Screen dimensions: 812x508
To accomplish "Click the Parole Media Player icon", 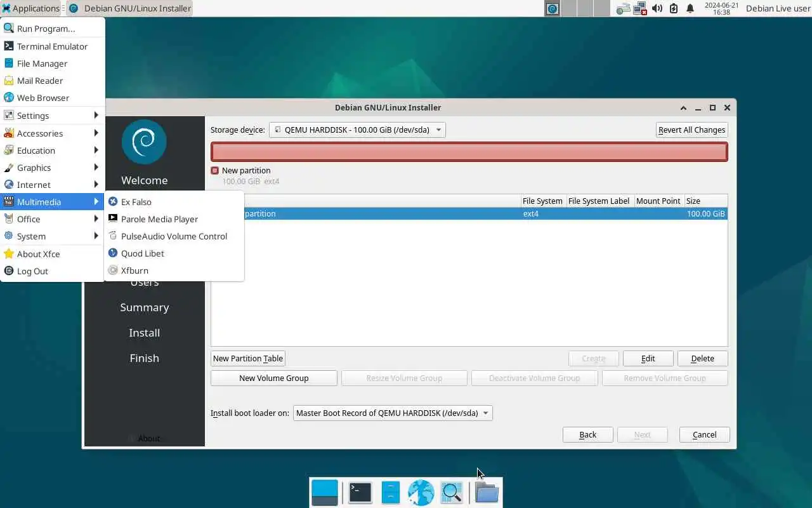I will pyautogui.click(x=113, y=218).
